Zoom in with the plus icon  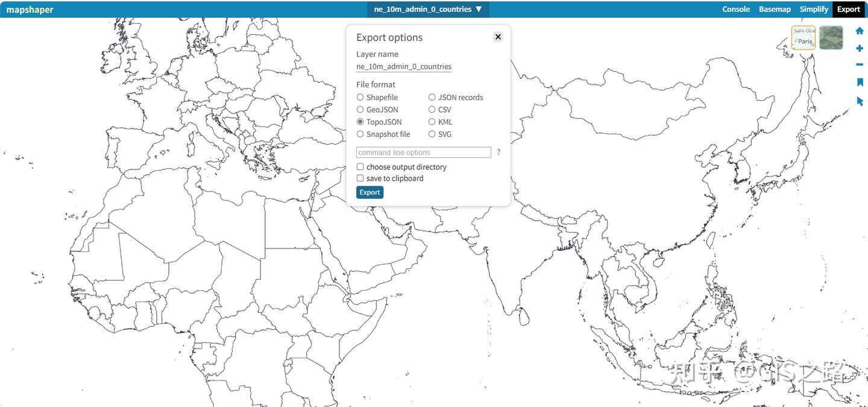tap(860, 48)
